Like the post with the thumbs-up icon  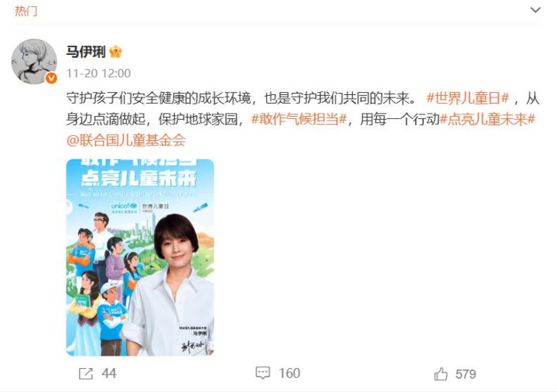point(441,374)
